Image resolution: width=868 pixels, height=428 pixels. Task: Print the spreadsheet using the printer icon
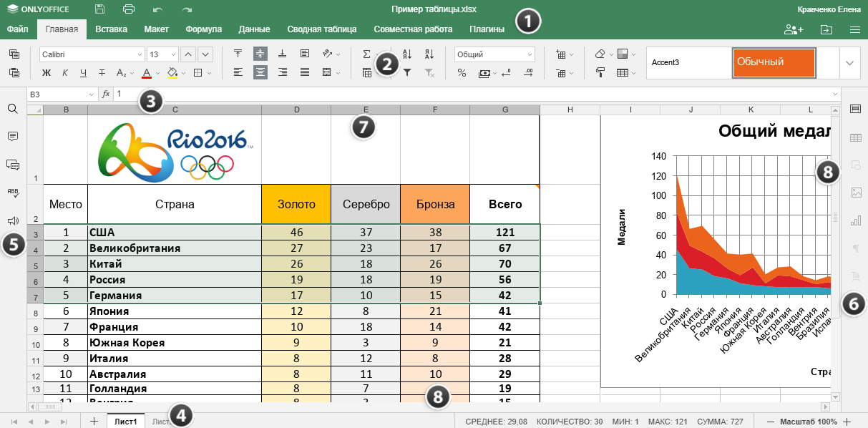pyautogui.click(x=129, y=9)
